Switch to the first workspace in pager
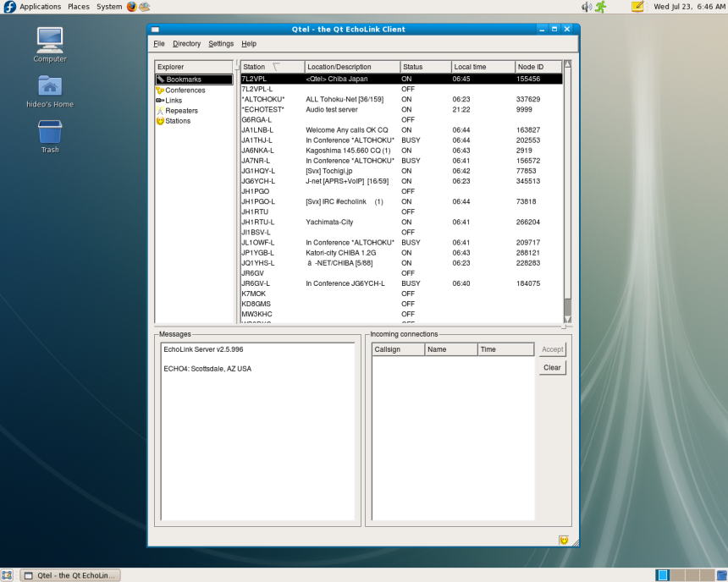 point(663,575)
